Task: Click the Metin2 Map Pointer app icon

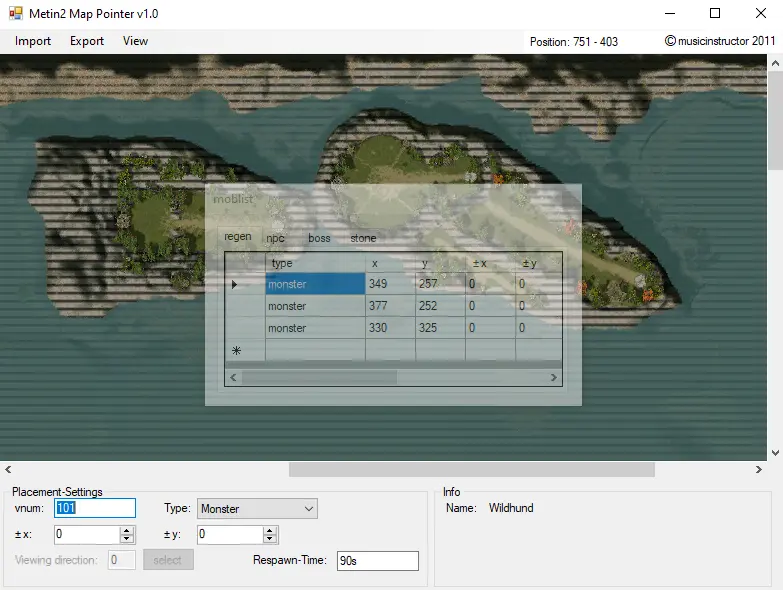Action: point(15,14)
